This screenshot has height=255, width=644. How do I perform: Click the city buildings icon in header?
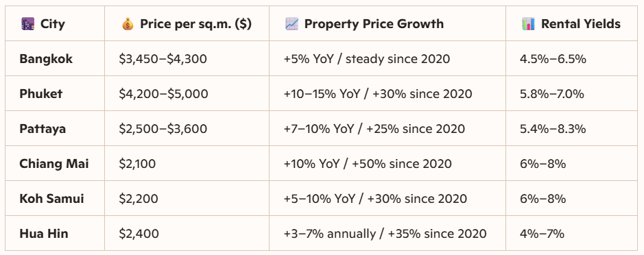tap(27, 24)
